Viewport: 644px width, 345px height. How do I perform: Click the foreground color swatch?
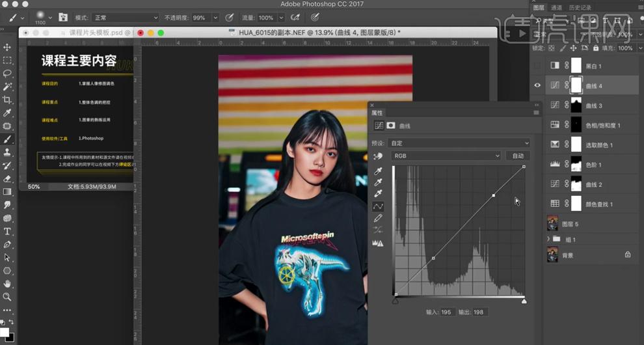pos(4,332)
